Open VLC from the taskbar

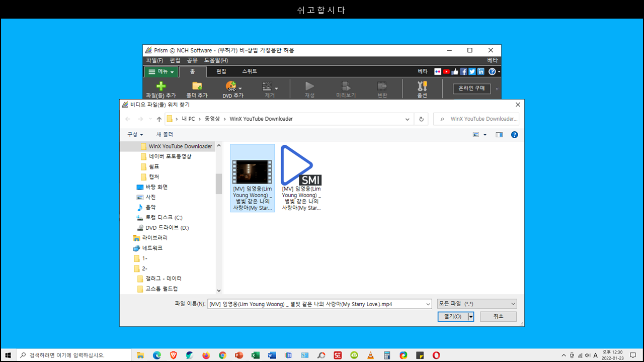(370, 355)
